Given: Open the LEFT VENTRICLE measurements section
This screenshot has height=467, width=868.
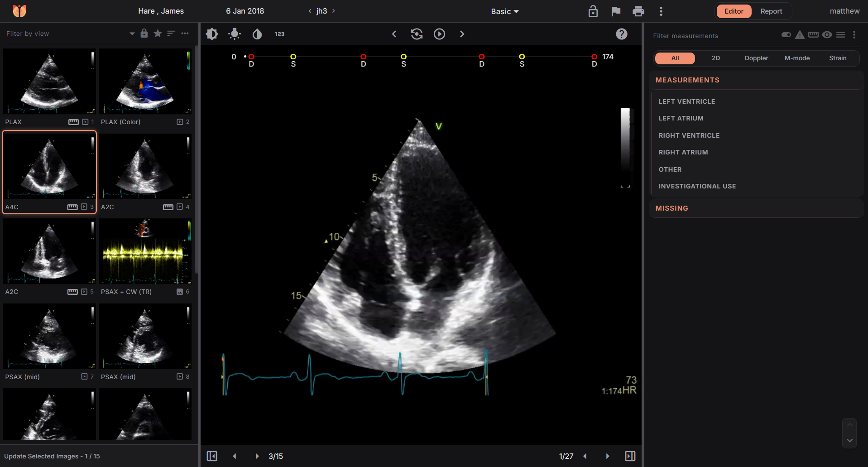Looking at the screenshot, I should (x=687, y=101).
